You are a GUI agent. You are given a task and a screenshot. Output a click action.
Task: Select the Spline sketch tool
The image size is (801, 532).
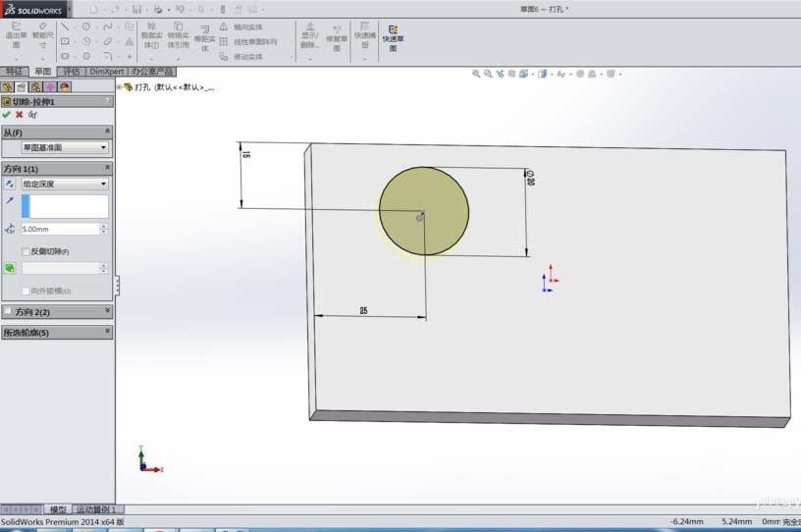pos(107,27)
